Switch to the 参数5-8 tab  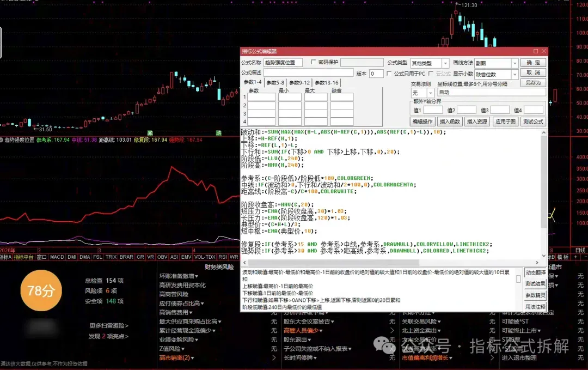point(275,83)
